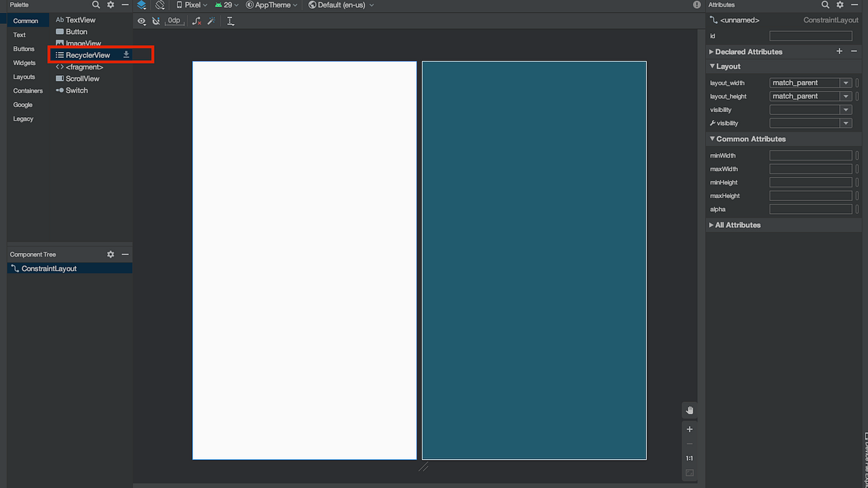The height and width of the screenshot is (488, 868).
Task: Activate the Pan hand tool
Action: coord(689,410)
